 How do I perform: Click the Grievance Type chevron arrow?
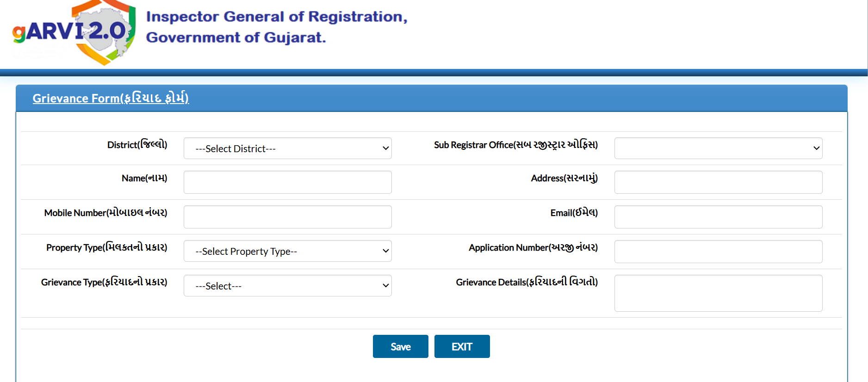click(x=385, y=286)
